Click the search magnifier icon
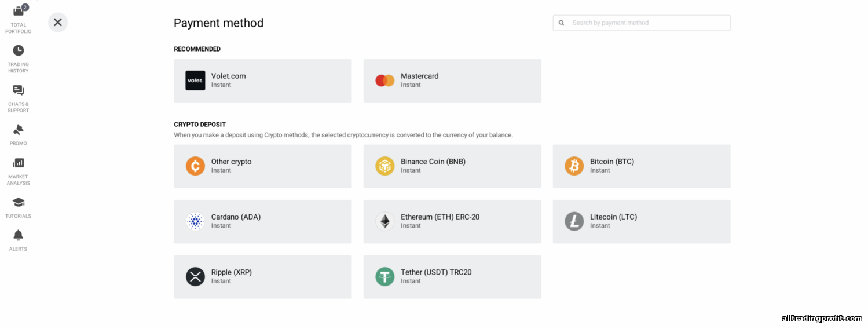 click(561, 23)
